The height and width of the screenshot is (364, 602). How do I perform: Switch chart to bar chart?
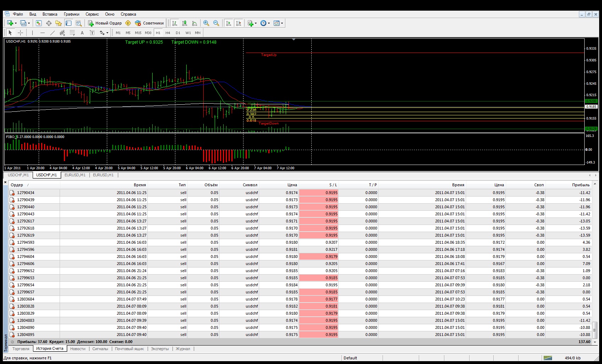(x=175, y=23)
